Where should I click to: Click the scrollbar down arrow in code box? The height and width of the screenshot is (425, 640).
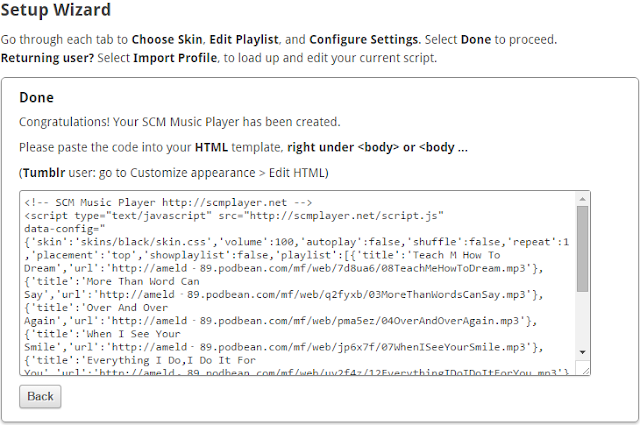click(582, 368)
